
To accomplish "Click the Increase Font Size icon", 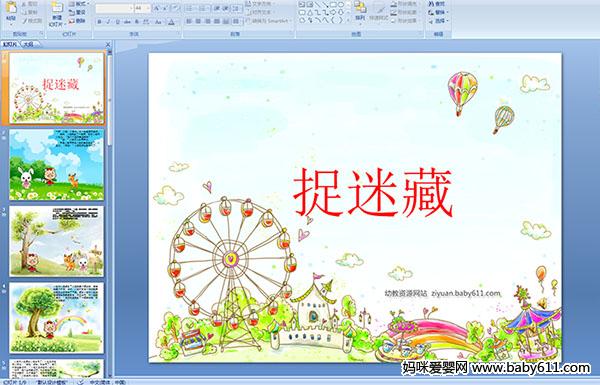I will pos(157,8).
